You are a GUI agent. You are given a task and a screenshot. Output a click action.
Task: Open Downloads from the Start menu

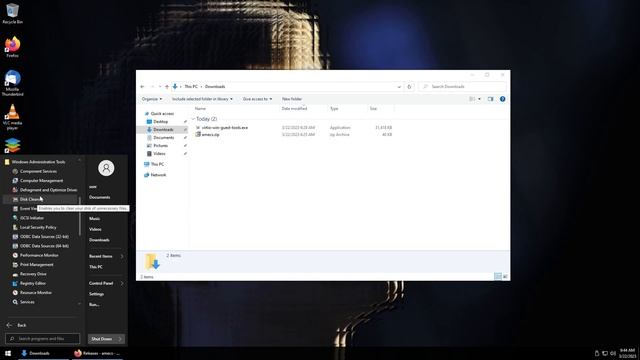pyautogui.click(x=99, y=240)
